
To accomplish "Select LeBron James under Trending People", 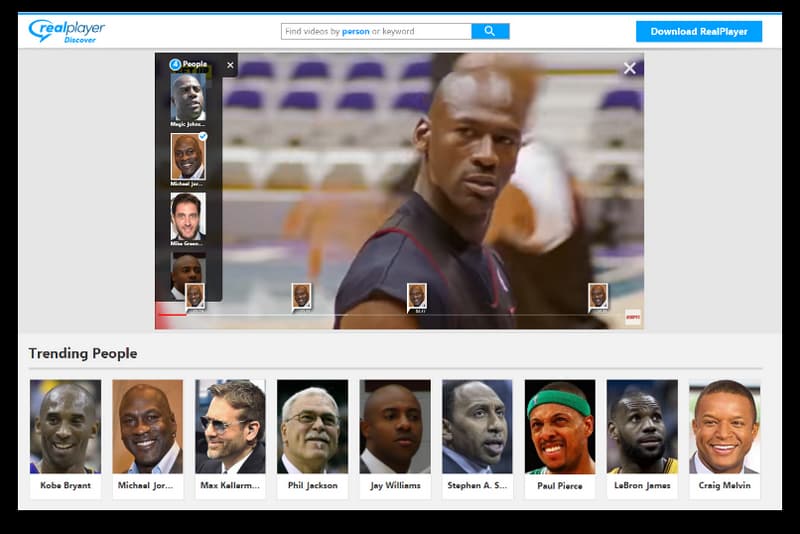I will [x=642, y=438].
